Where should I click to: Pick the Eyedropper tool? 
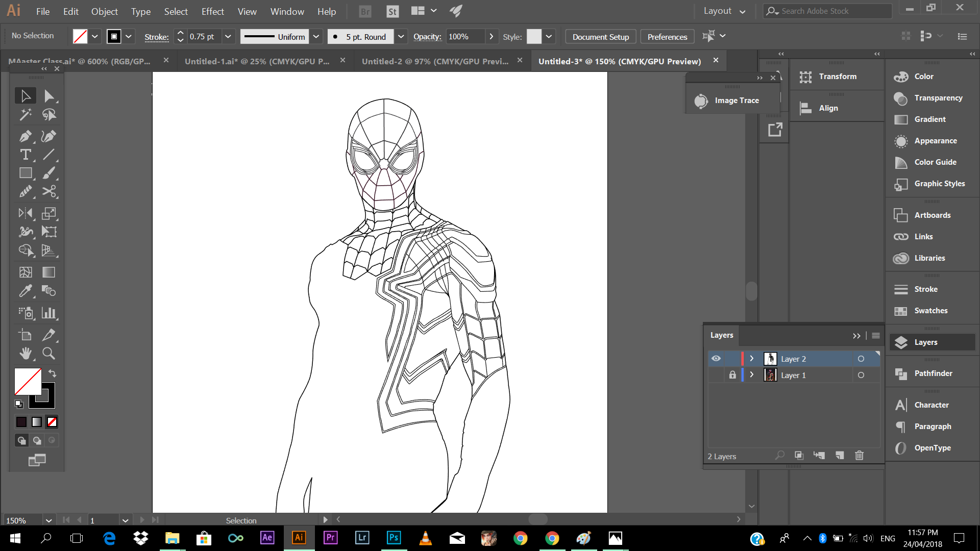pyautogui.click(x=26, y=291)
